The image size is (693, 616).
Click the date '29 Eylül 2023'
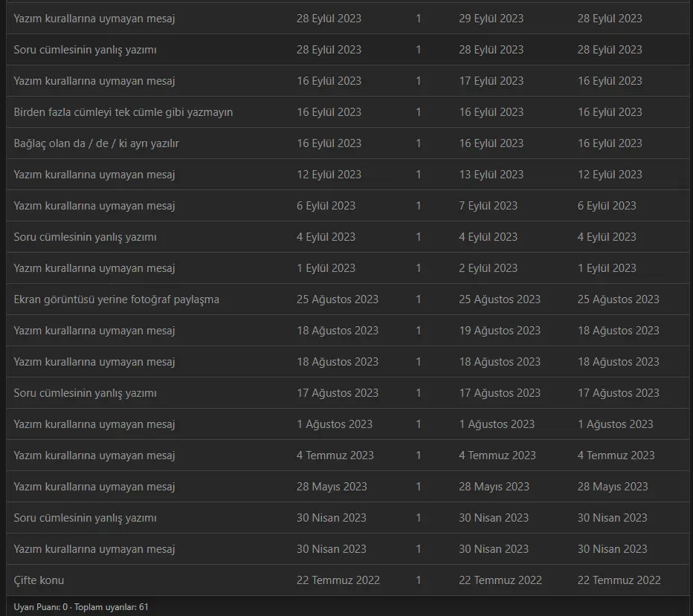coord(491,19)
